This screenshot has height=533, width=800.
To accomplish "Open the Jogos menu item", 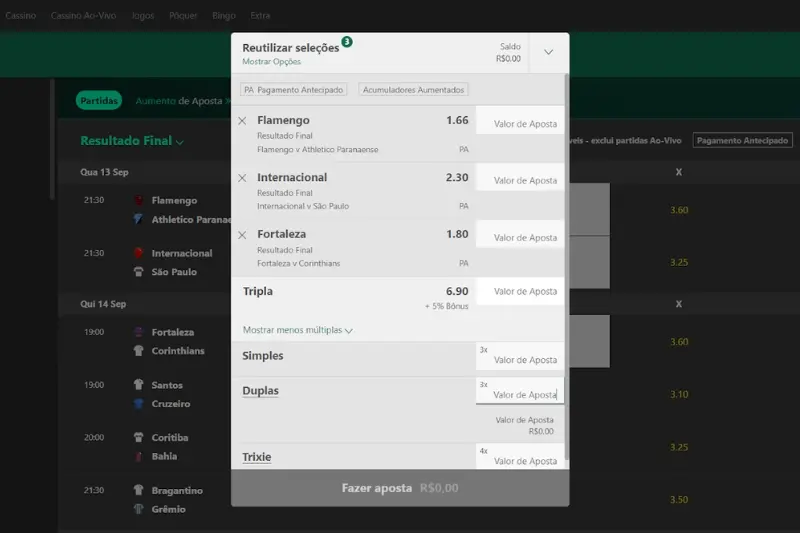I will click(x=143, y=15).
